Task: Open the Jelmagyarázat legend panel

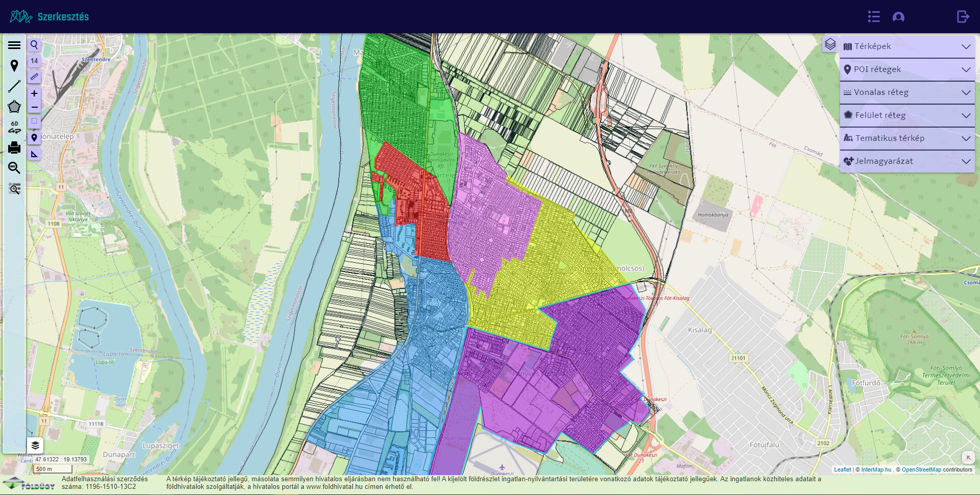Action: point(907,161)
